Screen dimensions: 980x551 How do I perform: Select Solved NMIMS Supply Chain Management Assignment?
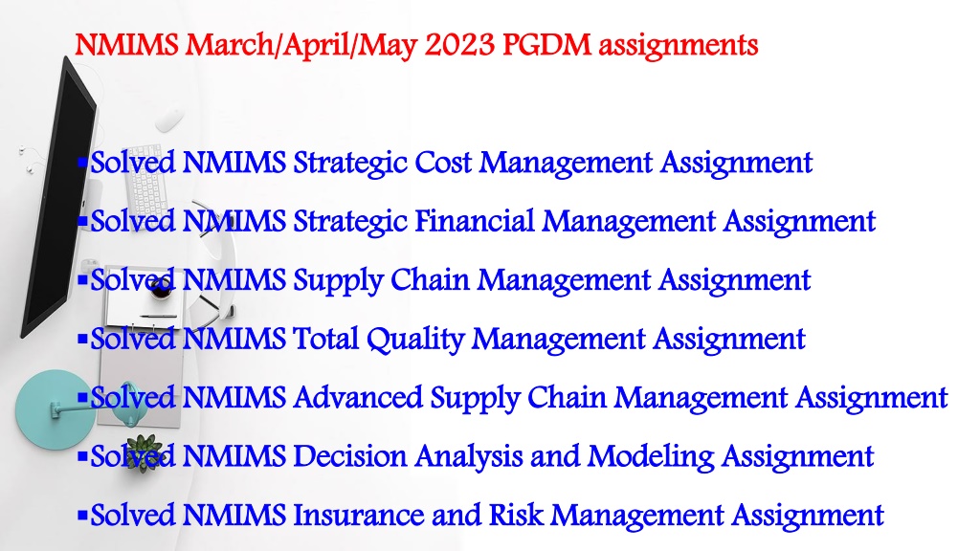click(451, 280)
